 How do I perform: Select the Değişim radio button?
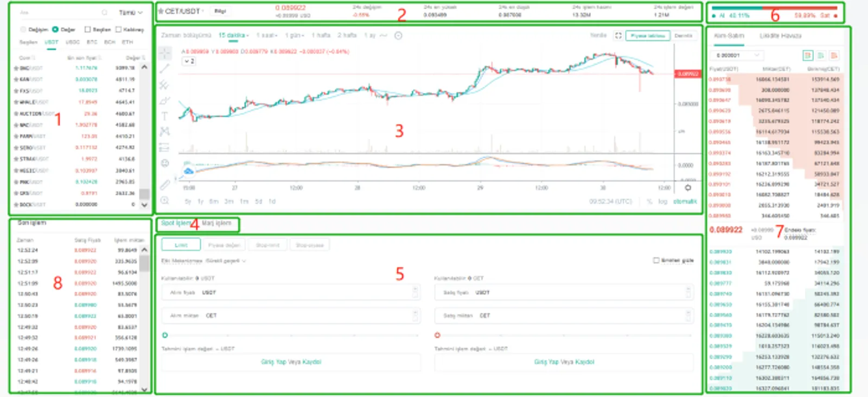pyautogui.click(x=23, y=29)
